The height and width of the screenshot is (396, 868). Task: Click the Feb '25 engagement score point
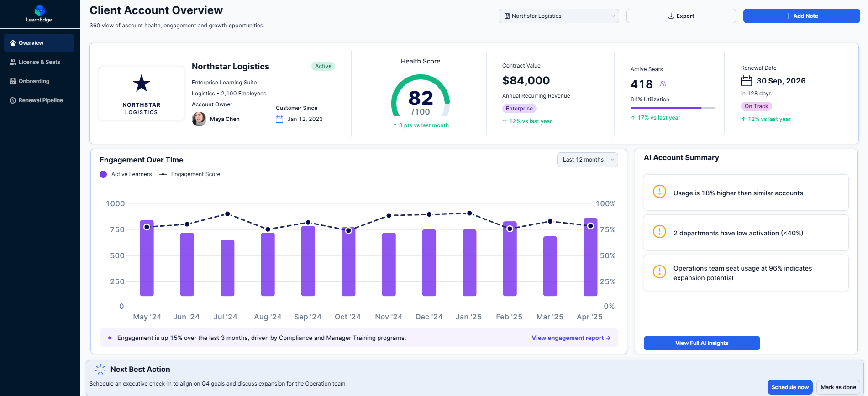(x=510, y=229)
